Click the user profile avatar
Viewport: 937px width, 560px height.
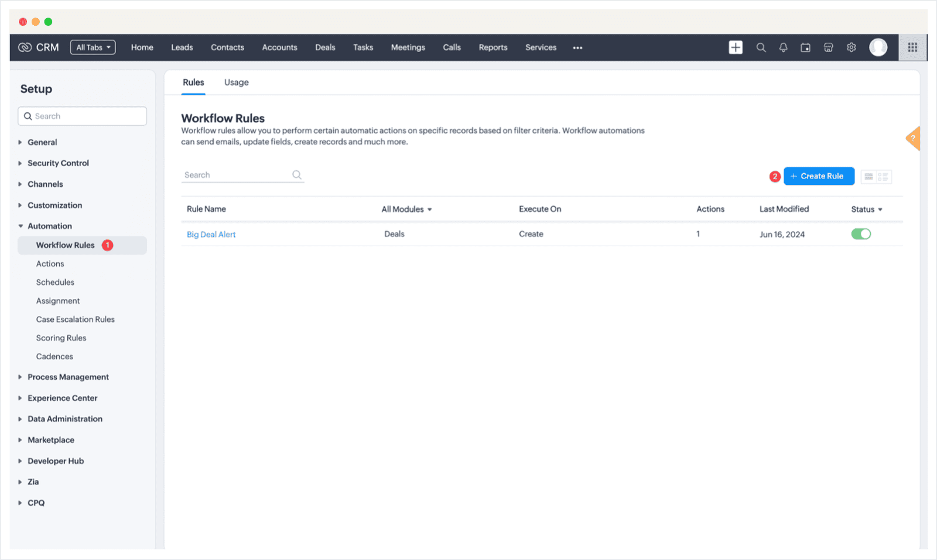tap(878, 47)
